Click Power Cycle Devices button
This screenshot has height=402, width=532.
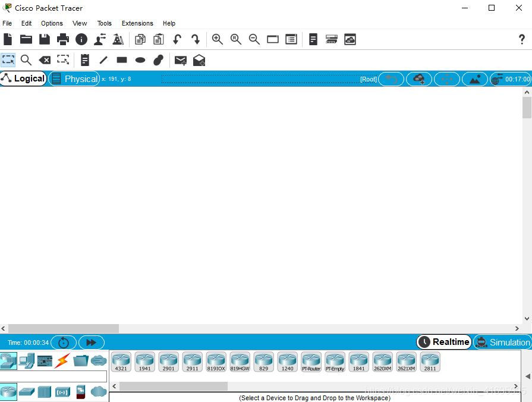click(x=64, y=343)
